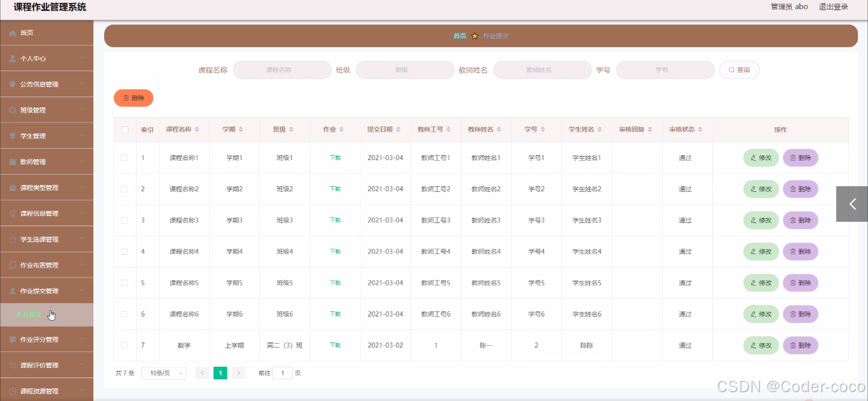868x401 pixels.
Task: Check the box for row 课程名称5
Action: [125, 283]
